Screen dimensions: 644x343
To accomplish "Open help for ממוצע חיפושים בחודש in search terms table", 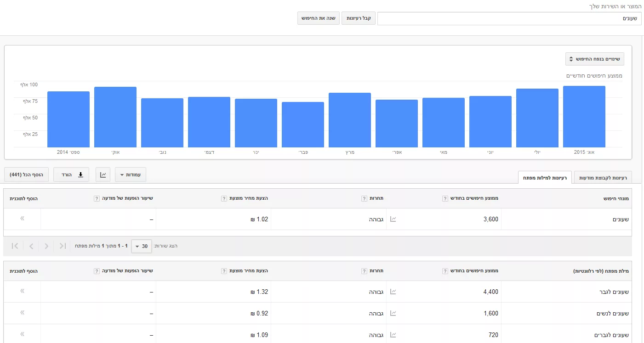I will coord(445,198).
